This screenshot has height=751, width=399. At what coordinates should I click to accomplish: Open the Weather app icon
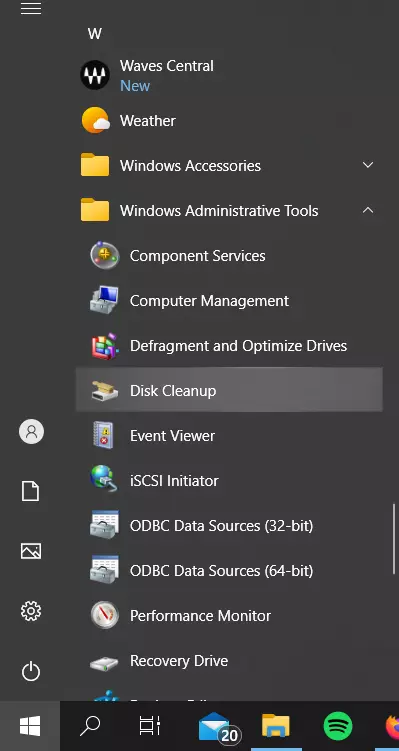[x=95, y=120]
